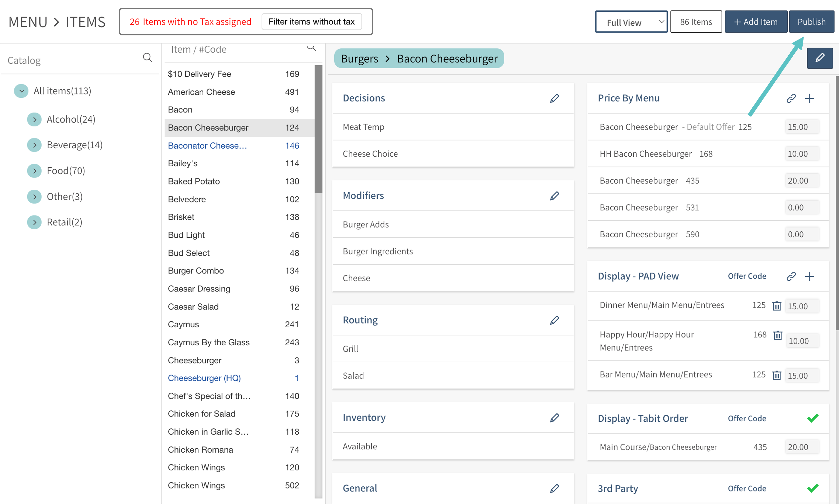840x504 pixels.
Task: Toggle the 3rd Party green checkmark
Action: coord(812,488)
